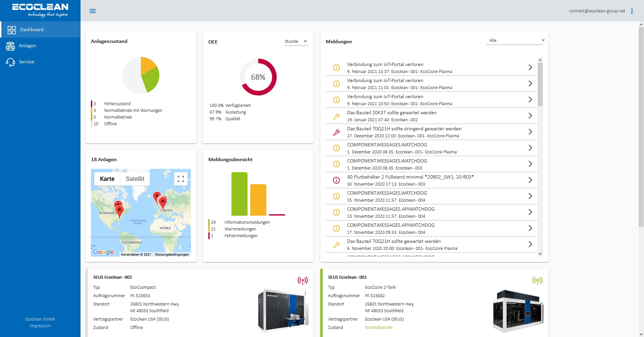Open the OEE Stunde period dropdown
This screenshot has height=337, width=644.
296,42
